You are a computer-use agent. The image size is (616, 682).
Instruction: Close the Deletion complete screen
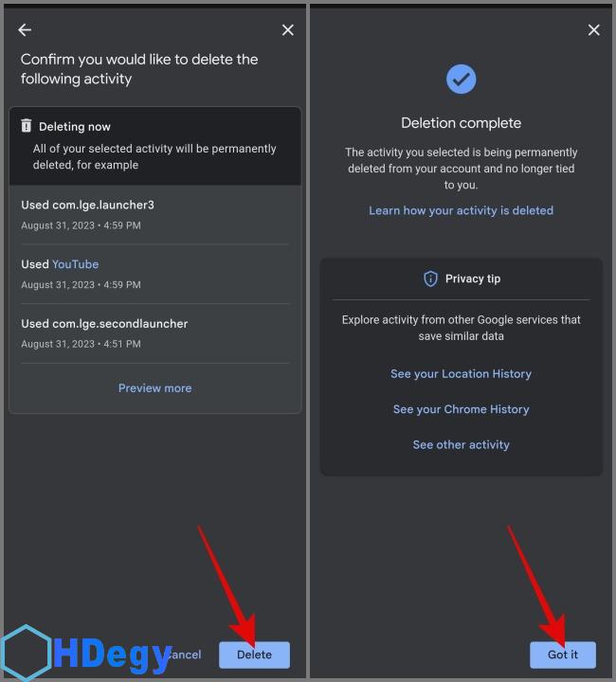click(593, 30)
